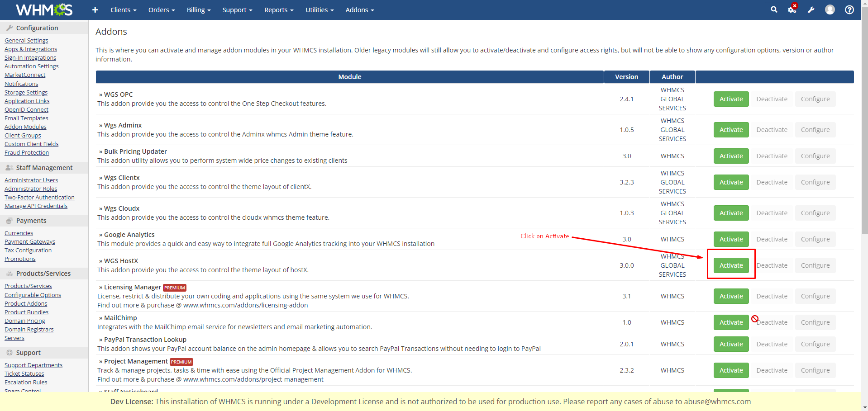Open General Settings sidebar link
The image size is (868, 411).
(x=26, y=41)
